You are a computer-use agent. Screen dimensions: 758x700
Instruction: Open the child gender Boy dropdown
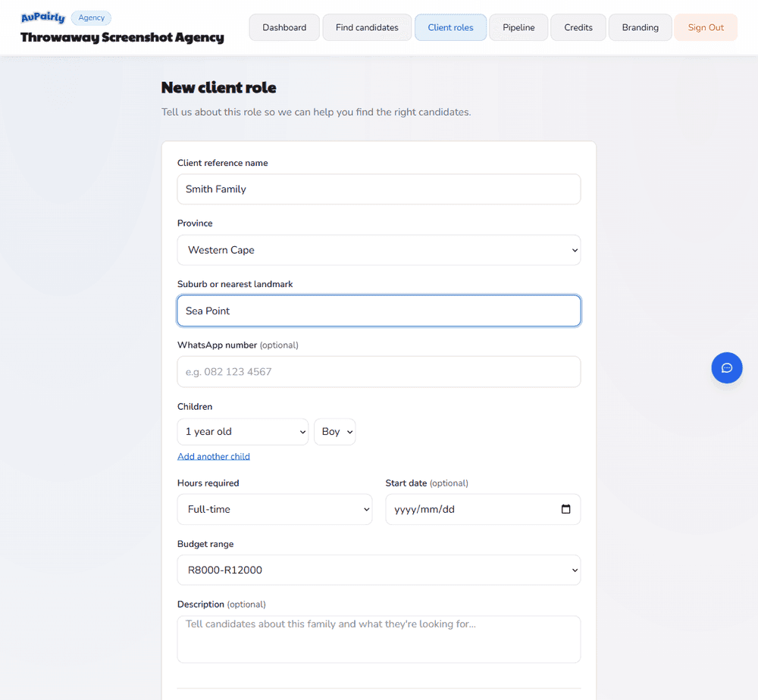coord(334,431)
